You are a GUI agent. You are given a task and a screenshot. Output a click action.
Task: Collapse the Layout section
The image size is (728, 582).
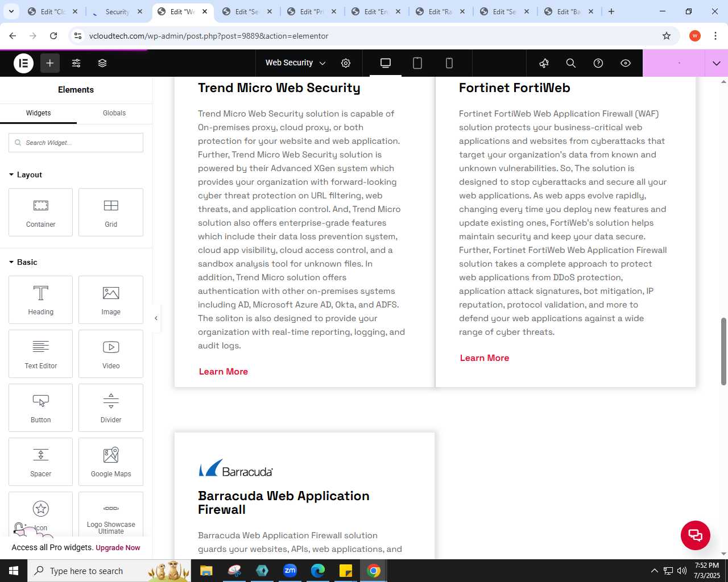26,175
